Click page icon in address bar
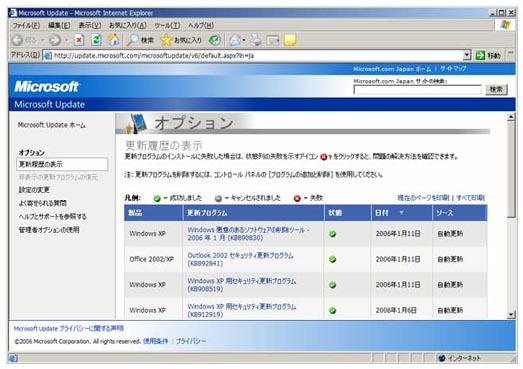Viewport: 523px width, 369px height. coord(48,55)
